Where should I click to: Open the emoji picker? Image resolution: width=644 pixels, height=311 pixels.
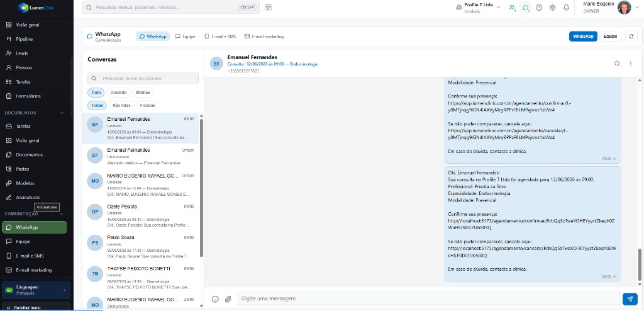pyautogui.click(x=215, y=299)
